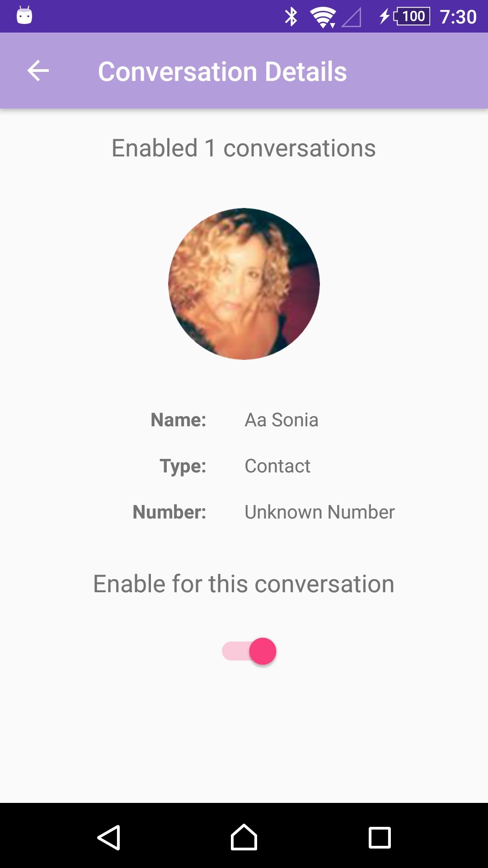Disable the conversation toggle switch
This screenshot has height=868, width=488.
249,651
